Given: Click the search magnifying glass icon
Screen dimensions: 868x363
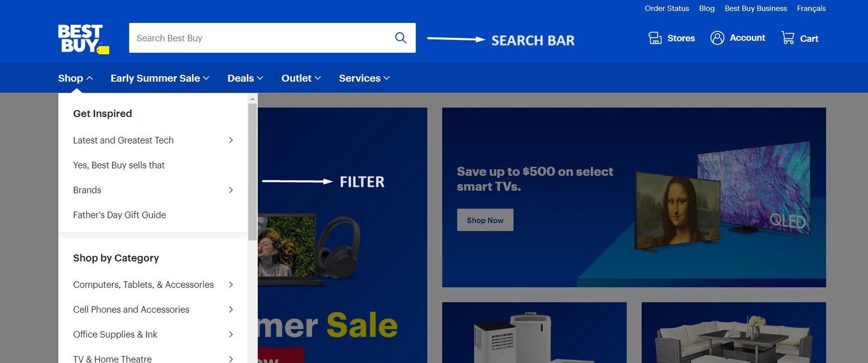Looking at the screenshot, I should coord(401,38).
